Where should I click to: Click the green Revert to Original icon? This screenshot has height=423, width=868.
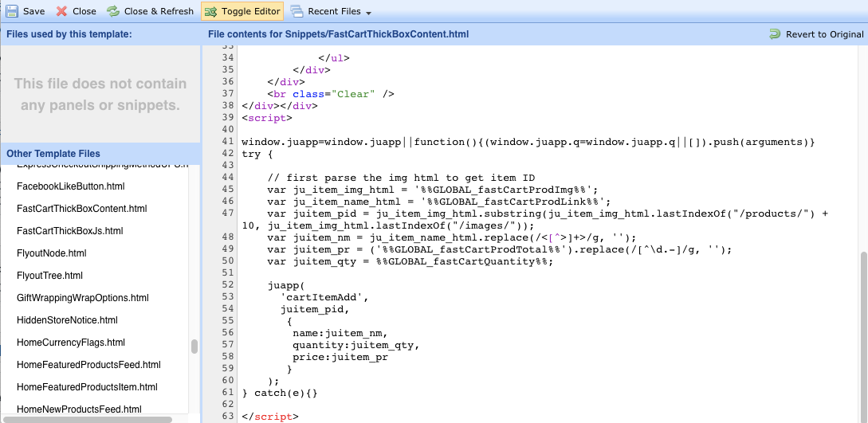[x=775, y=34]
